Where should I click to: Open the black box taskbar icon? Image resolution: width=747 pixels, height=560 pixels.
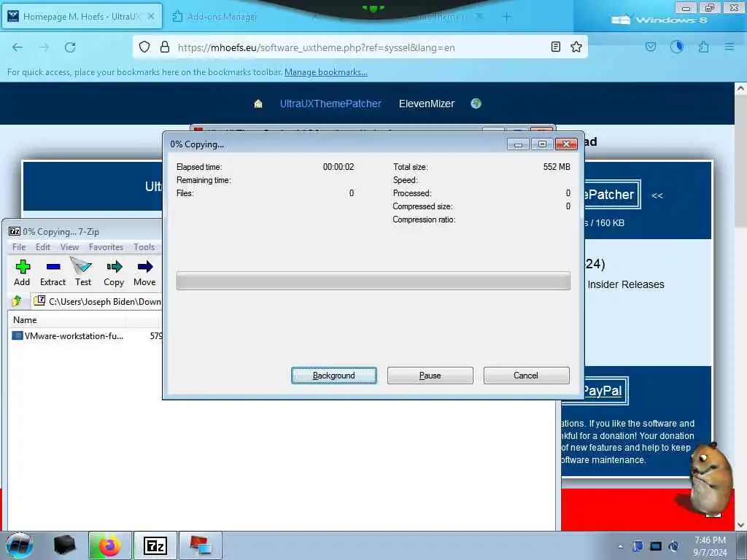click(x=65, y=545)
